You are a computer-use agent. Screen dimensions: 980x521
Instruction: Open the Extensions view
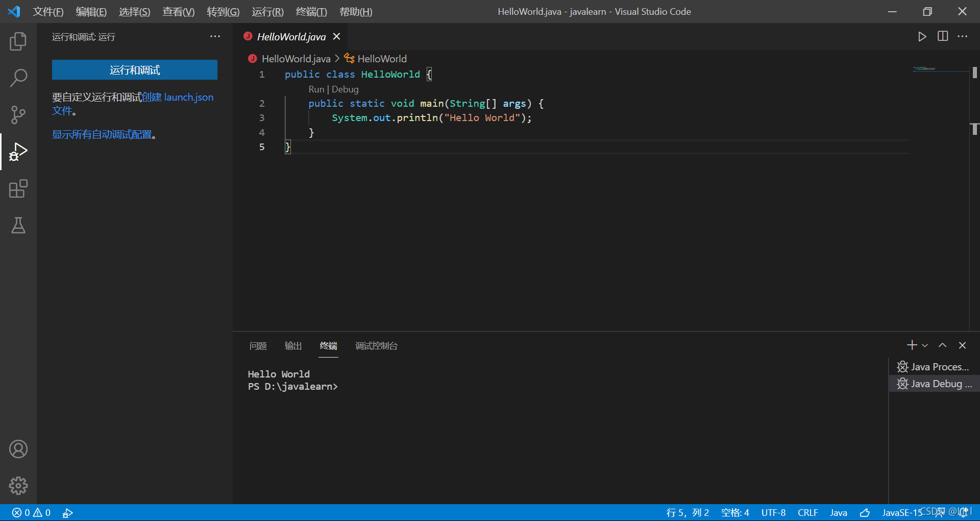coord(18,188)
